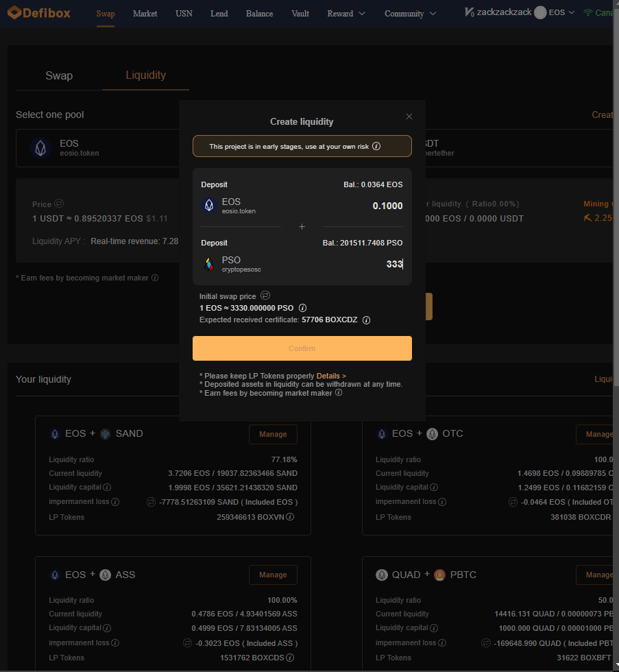619x672 pixels.
Task: Open the Balance page
Action: pyautogui.click(x=260, y=14)
